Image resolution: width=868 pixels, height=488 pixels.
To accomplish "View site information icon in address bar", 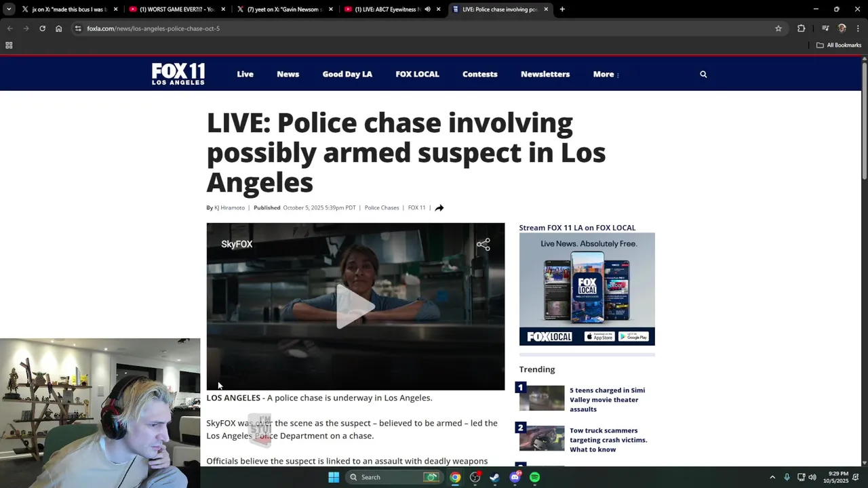I will point(78,28).
